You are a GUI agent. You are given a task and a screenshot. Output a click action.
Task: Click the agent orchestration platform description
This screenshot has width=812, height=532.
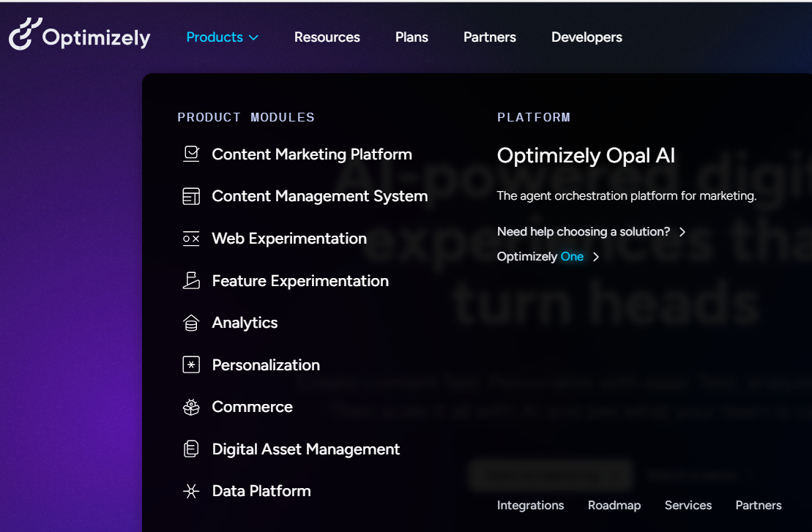point(627,195)
